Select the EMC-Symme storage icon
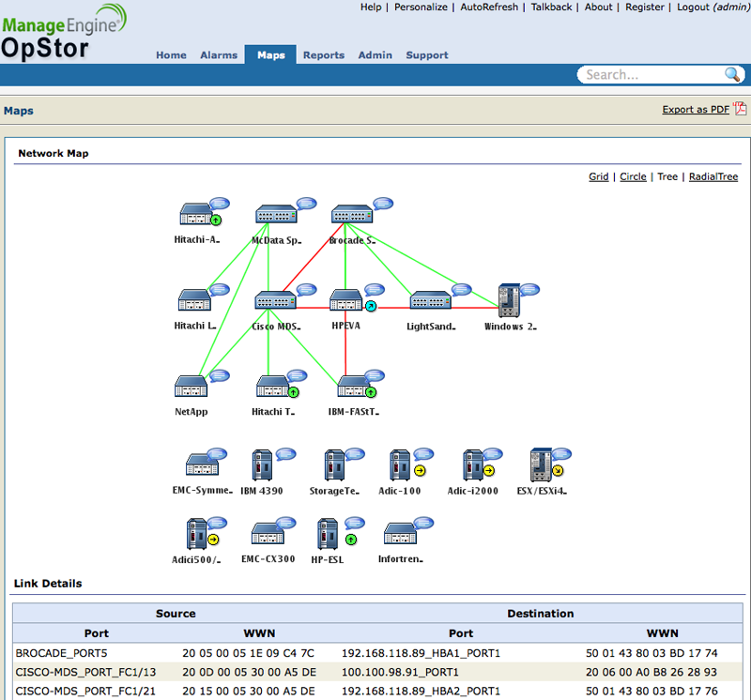This screenshot has width=751, height=700. tap(202, 464)
